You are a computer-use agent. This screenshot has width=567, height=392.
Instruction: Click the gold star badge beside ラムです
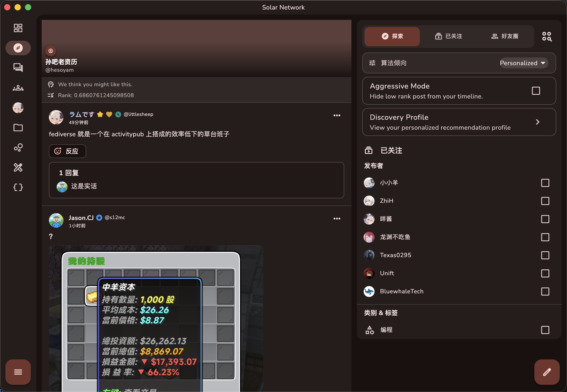point(100,115)
